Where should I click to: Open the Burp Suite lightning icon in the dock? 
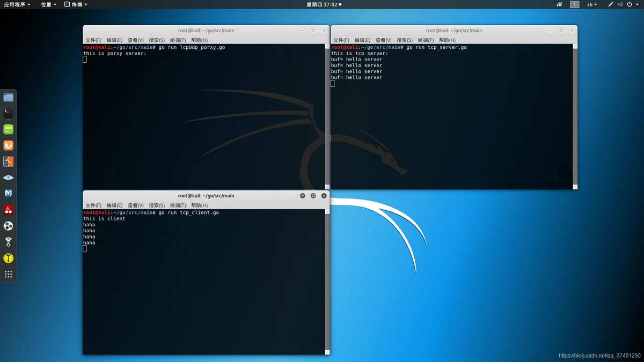[8, 161]
